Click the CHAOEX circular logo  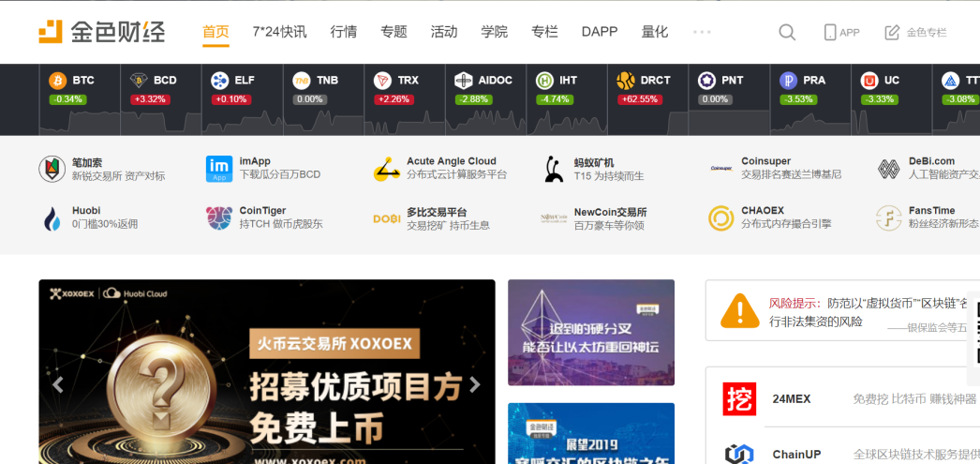(721, 218)
